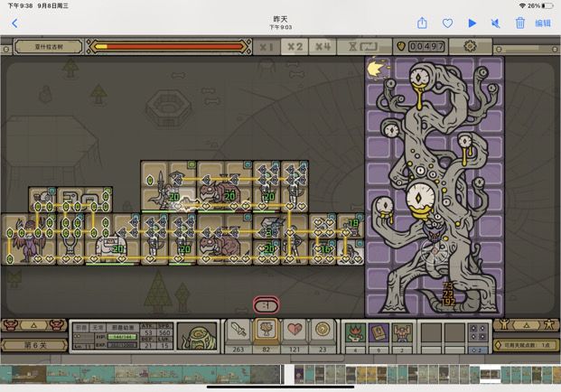Viewport: 561px width, 392px height.
Task: Toggle the muted speaker icon
Action: (496, 23)
